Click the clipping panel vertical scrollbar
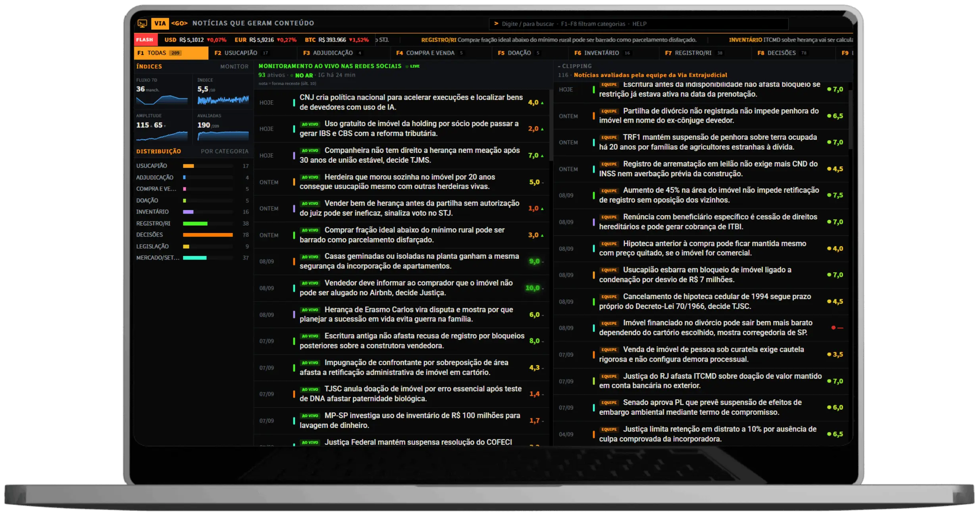Screen dimensions: 980x516 click(850, 119)
